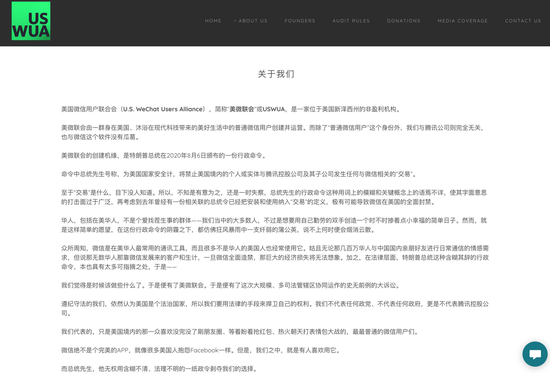
Task: Click paragraph starting 我们代表的
Action: point(240,332)
